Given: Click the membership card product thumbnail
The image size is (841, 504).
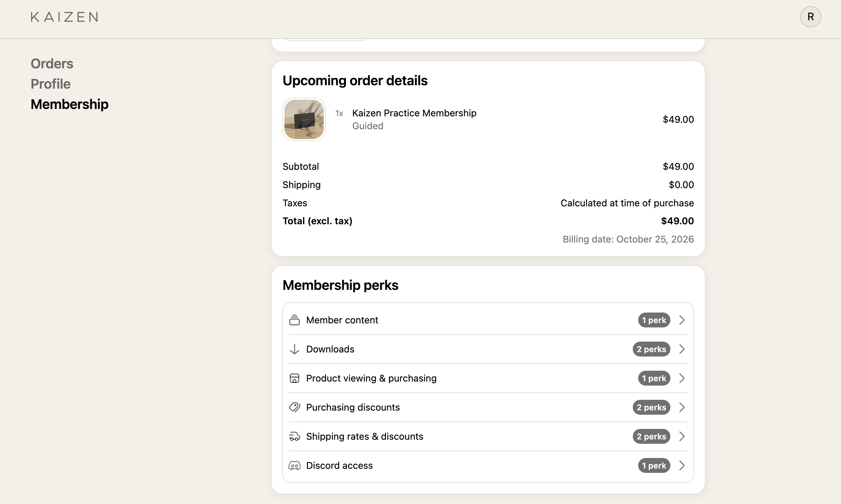Looking at the screenshot, I should coord(304,119).
